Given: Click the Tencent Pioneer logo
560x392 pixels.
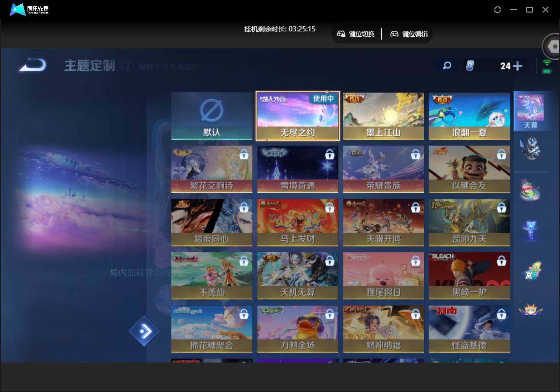Looking at the screenshot, I should 29,9.
